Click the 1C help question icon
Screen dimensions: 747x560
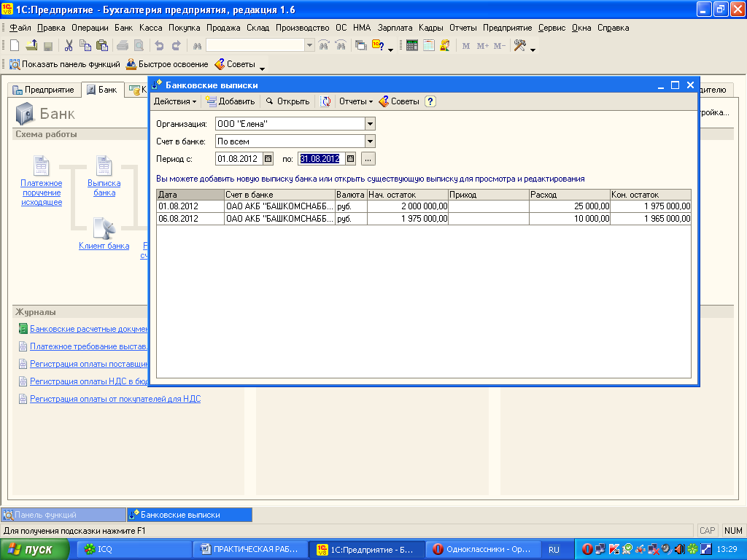(x=378, y=46)
